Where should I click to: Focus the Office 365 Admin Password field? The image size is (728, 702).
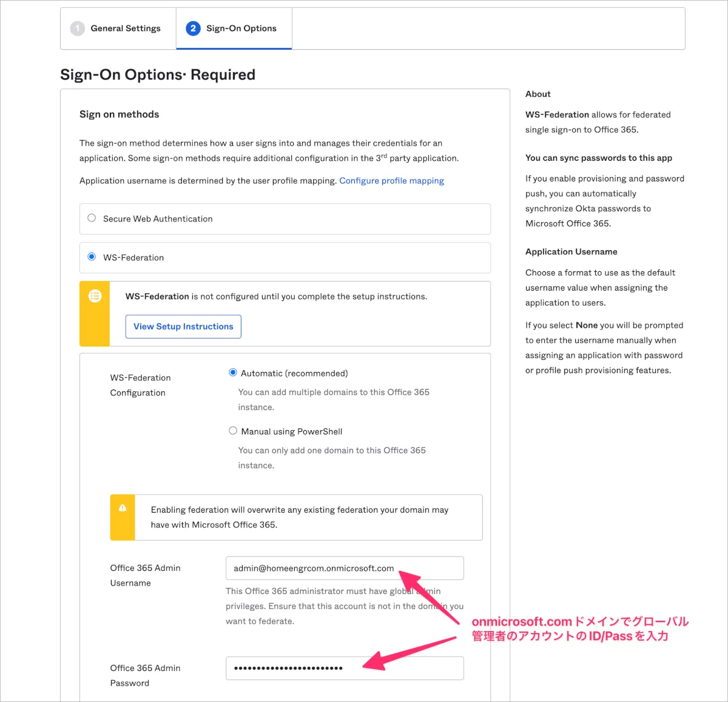click(x=345, y=668)
